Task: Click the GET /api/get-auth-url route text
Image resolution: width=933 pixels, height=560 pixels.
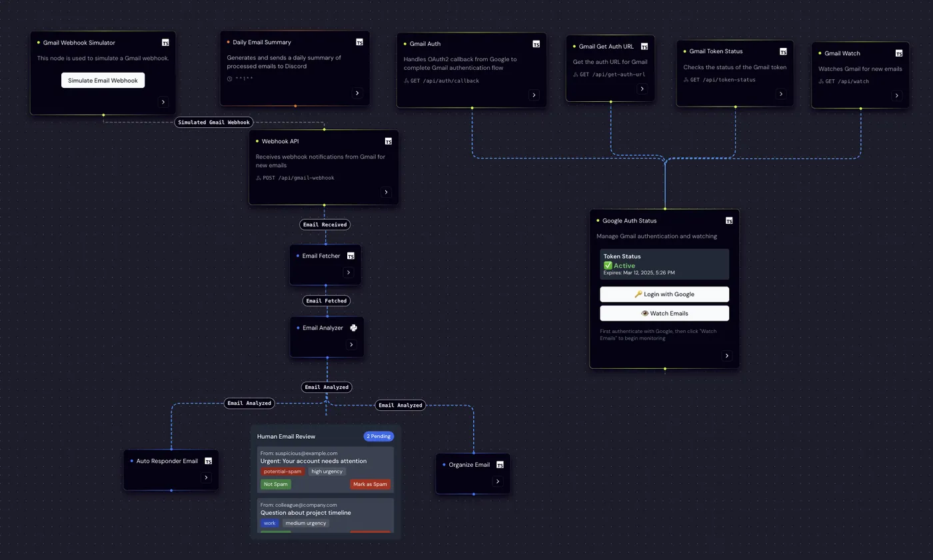Action: (x=612, y=75)
